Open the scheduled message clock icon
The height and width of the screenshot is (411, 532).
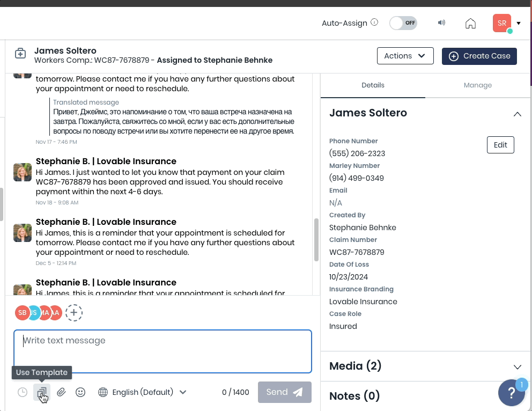point(23,392)
